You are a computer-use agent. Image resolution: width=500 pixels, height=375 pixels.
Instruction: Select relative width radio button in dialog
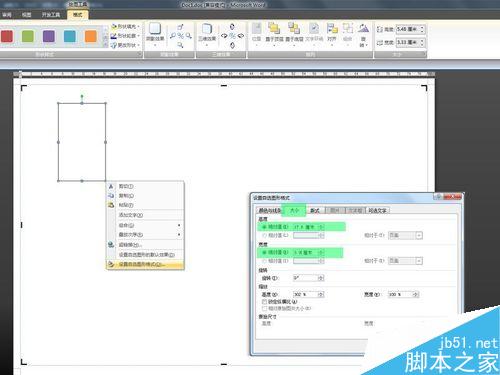(x=265, y=261)
